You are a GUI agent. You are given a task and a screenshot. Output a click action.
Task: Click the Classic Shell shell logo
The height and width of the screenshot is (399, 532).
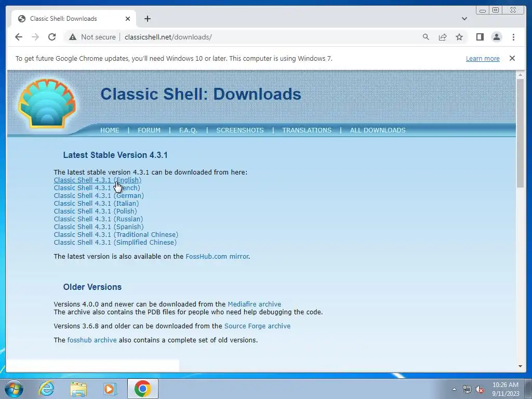(x=47, y=104)
